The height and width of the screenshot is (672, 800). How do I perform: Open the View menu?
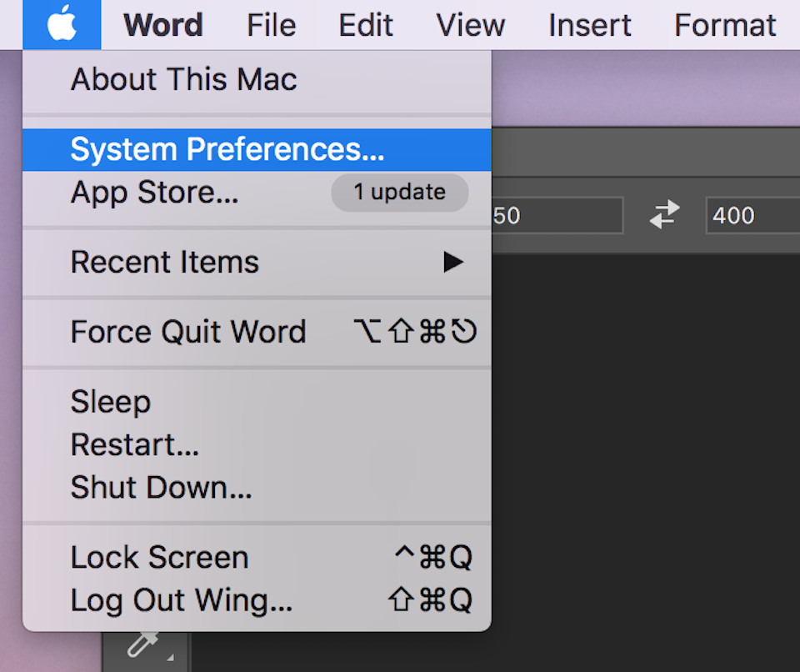tap(470, 24)
